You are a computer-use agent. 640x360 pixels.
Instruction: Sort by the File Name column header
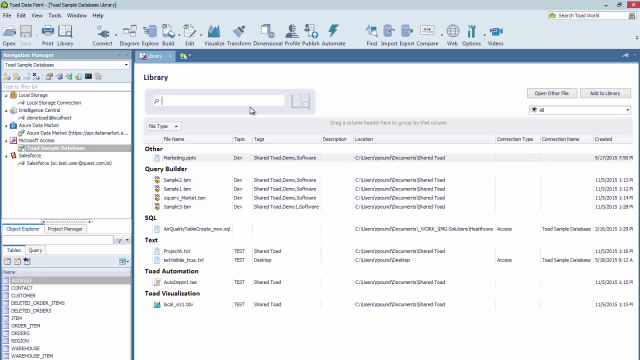(197, 139)
